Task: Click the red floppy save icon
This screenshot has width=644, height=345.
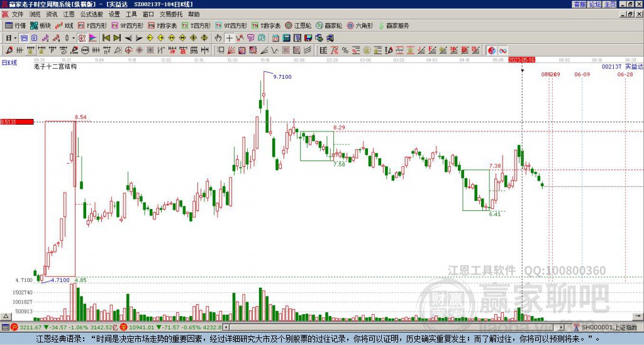Action: 308,38
